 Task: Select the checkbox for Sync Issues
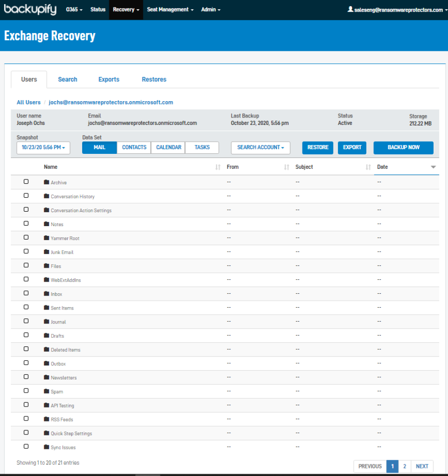(26, 446)
